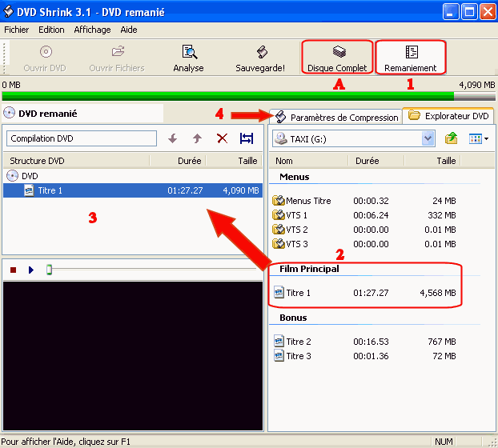Move title up with up arrow
Viewport: 498px width, 448px height.
(x=197, y=138)
